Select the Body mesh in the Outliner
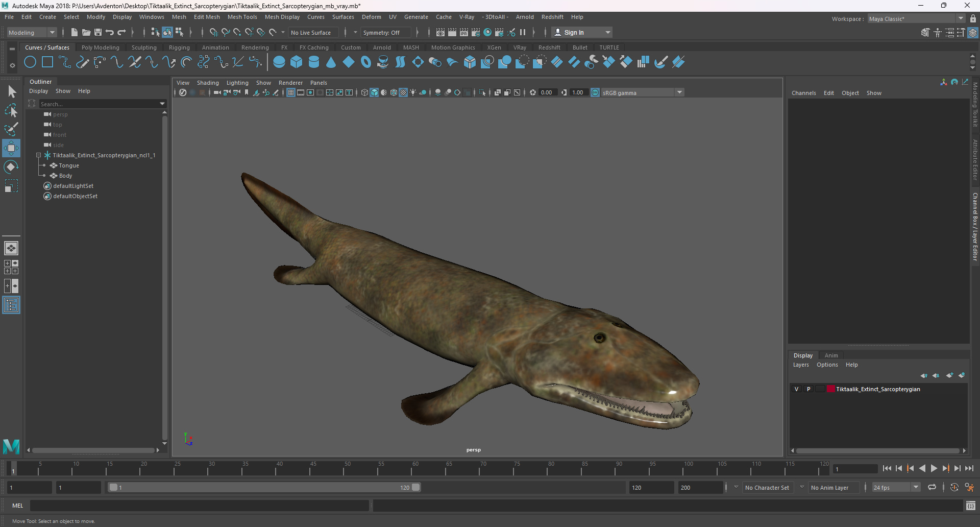 point(65,176)
